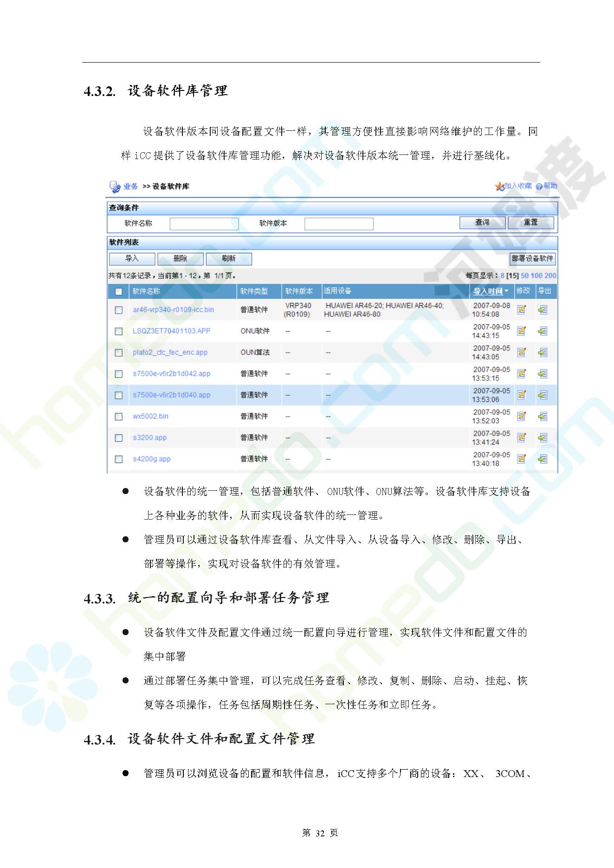Click the 帮助 link text
The width and height of the screenshot is (614, 868).
pyautogui.click(x=550, y=186)
